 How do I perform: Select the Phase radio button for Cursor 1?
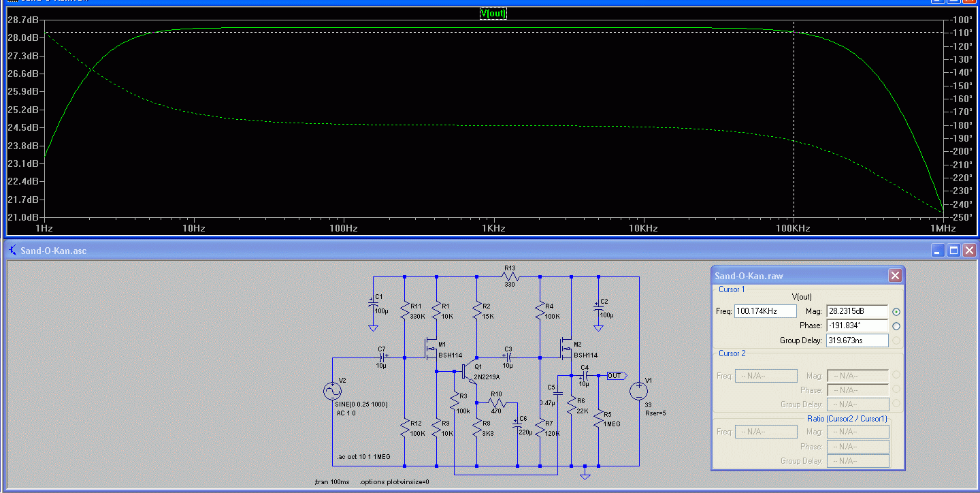coord(896,326)
